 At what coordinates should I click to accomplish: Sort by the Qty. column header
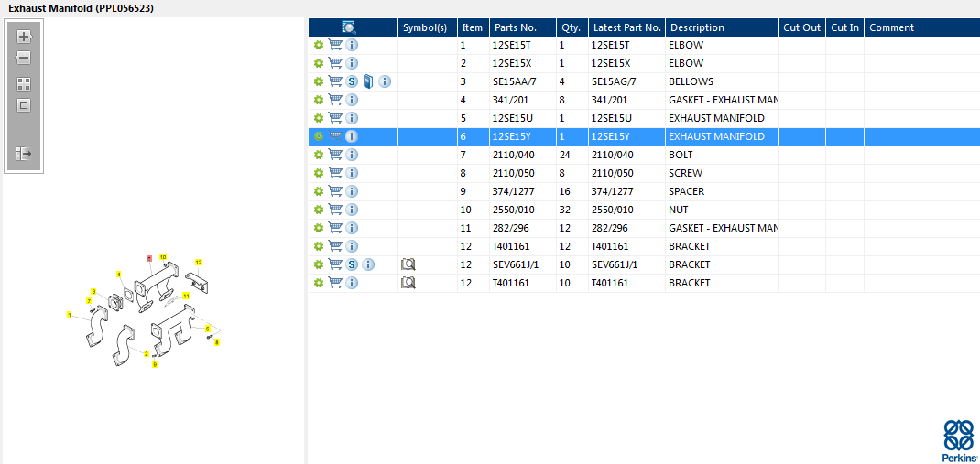tap(572, 27)
